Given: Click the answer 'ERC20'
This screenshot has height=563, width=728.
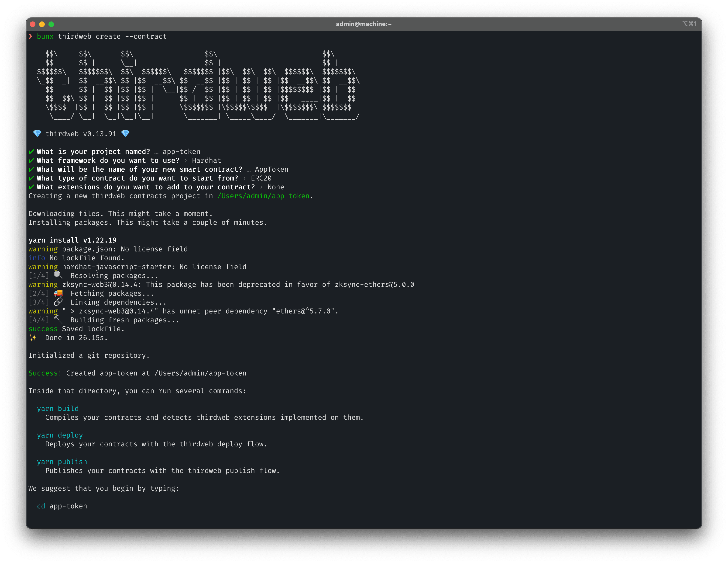Looking at the screenshot, I should [261, 178].
